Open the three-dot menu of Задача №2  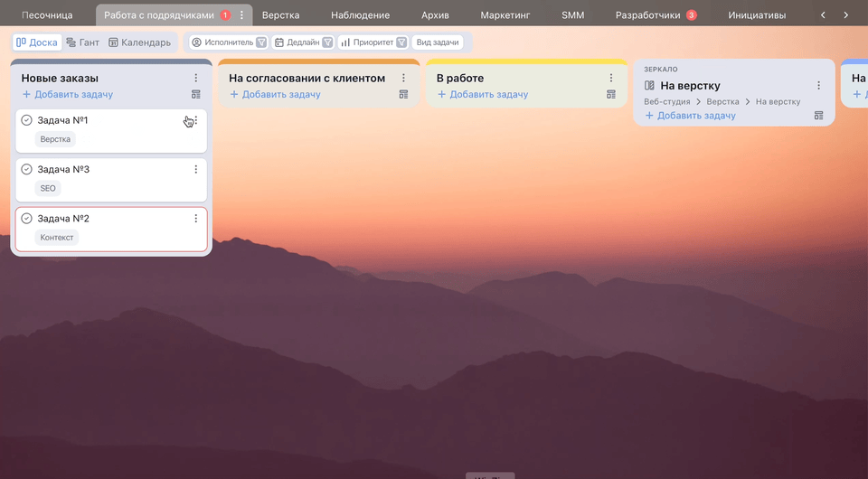pos(196,219)
